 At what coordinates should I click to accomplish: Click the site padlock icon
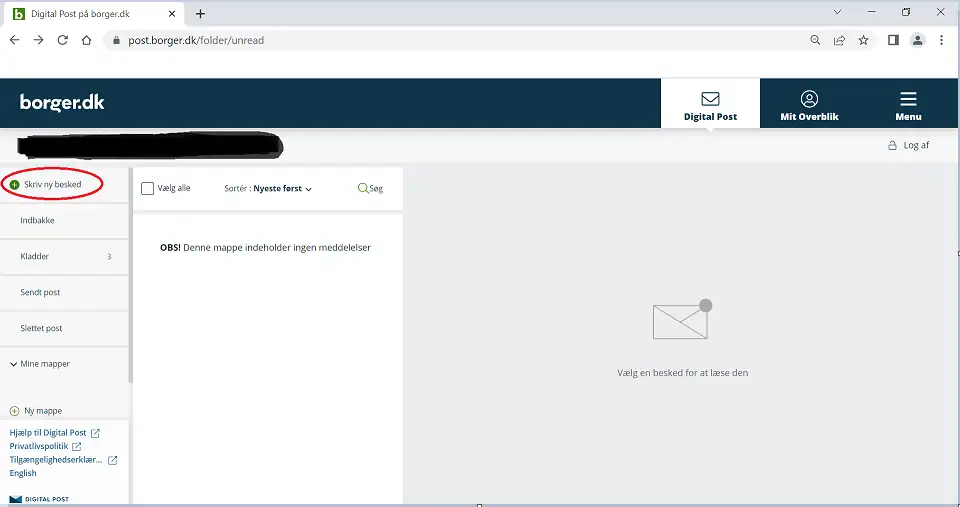(x=116, y=40)
